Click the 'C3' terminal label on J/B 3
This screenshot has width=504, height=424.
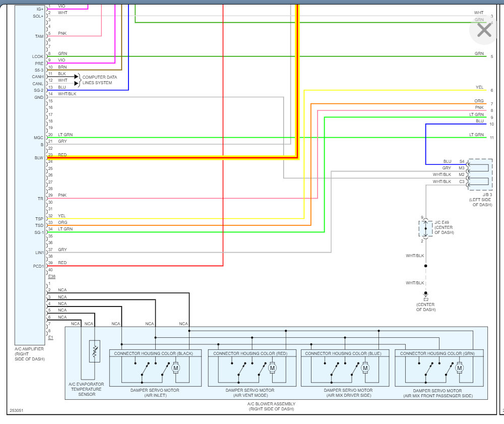462,181
